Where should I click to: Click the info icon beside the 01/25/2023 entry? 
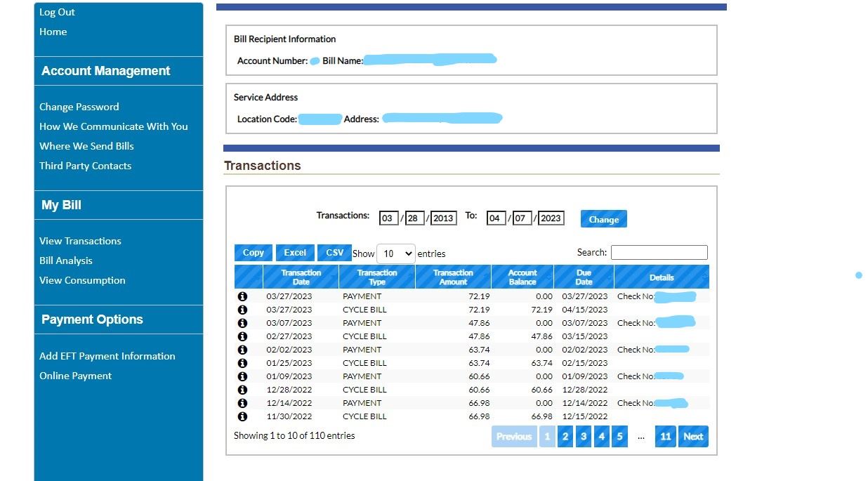[242, 362]
